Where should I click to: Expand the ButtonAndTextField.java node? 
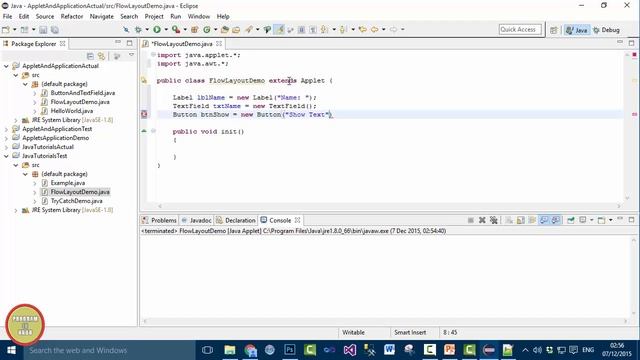[35, 93]
